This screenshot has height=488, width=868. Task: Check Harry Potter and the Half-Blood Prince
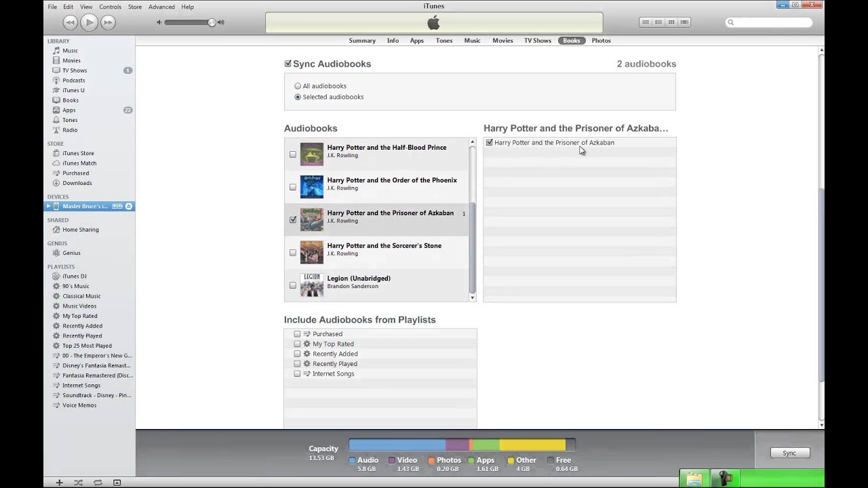(x=293, y=155)
